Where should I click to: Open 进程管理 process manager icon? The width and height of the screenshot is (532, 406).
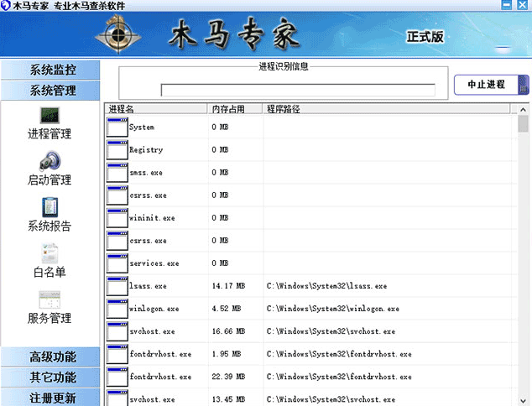click(50, 115)
